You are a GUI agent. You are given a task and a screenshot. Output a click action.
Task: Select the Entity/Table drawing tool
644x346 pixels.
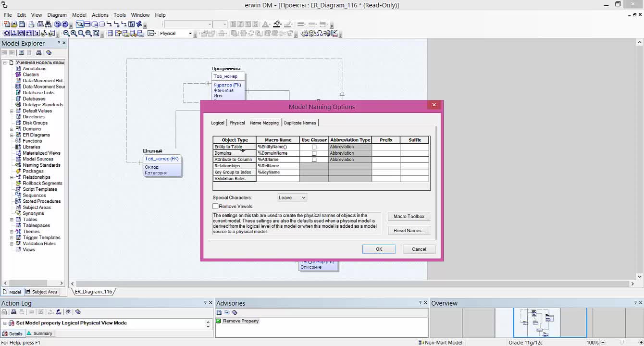[87, 24]
